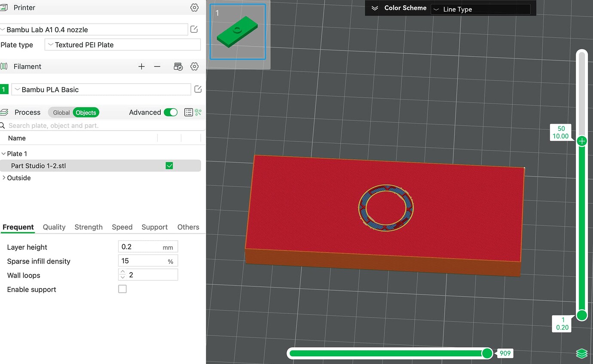Screen dimensions: 593x364
Task: Open filament settings gear icon
Action: click(194, 67)
